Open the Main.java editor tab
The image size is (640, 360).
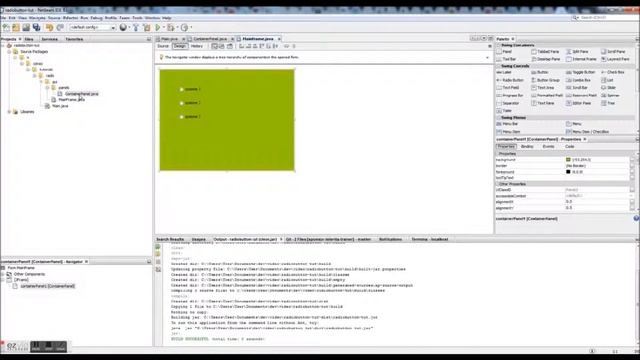(169, 39)
